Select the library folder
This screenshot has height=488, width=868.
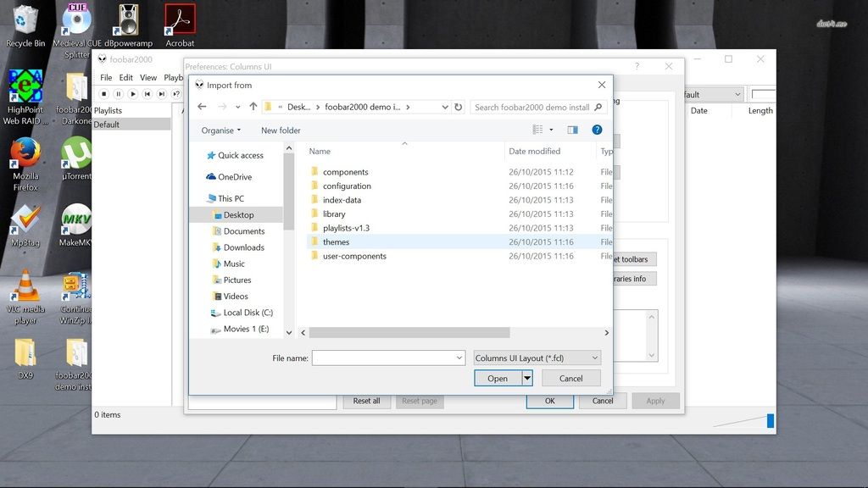tap(459, 213)
